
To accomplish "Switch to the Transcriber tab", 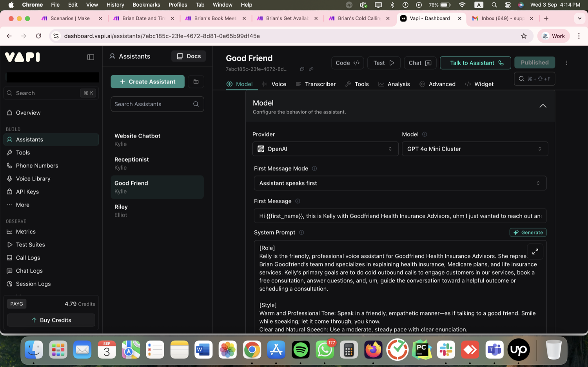I will (316, 84).
